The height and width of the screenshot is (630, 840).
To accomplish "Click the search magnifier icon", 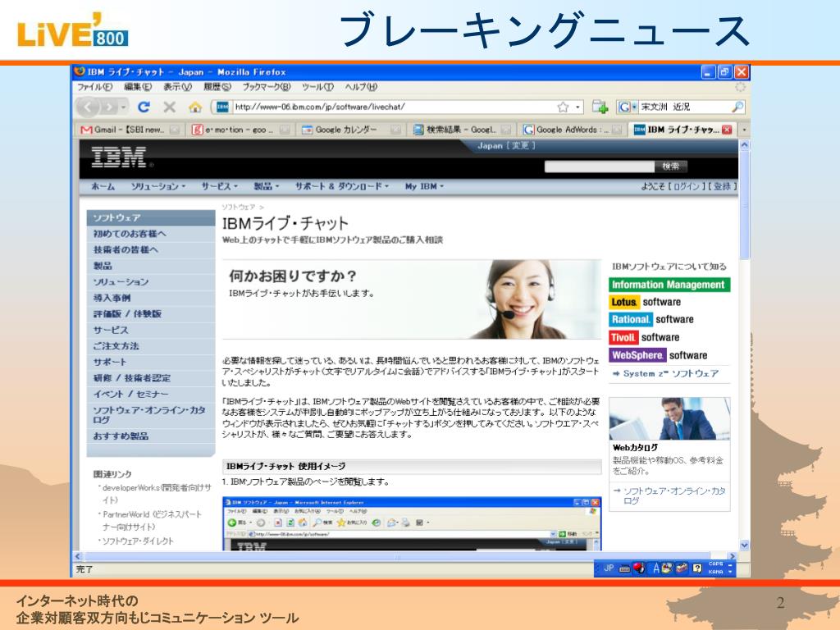I will click(x=737, y=107).
